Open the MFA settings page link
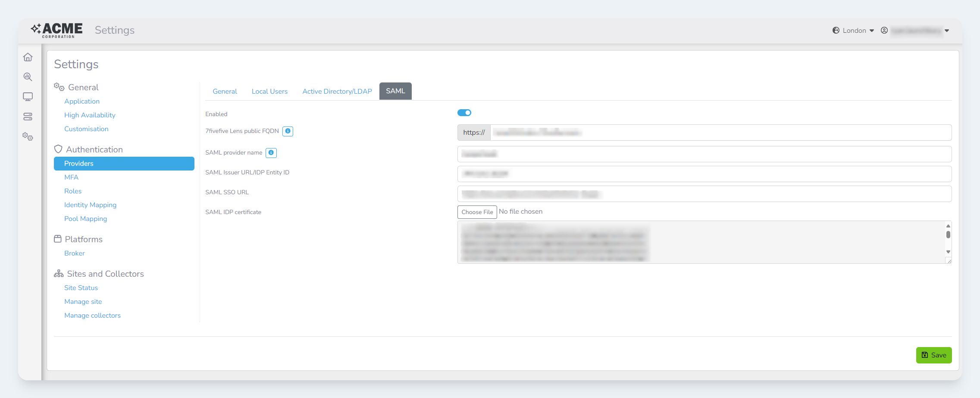980x398 pixels. click(71, 177)
